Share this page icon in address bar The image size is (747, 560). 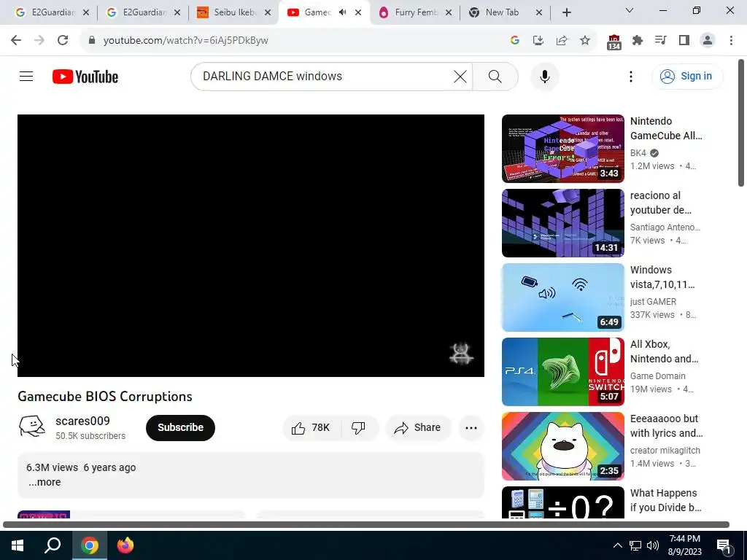[562, 40]
